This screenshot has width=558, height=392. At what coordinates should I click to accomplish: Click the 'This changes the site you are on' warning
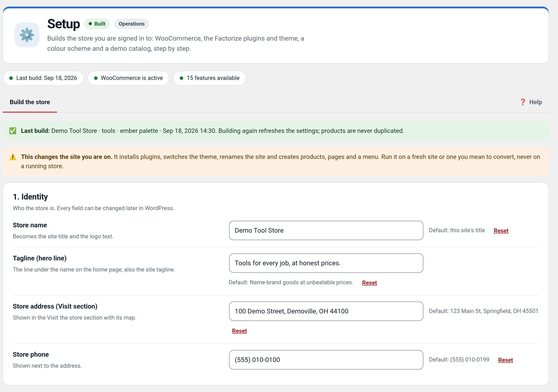pos(276,162)
